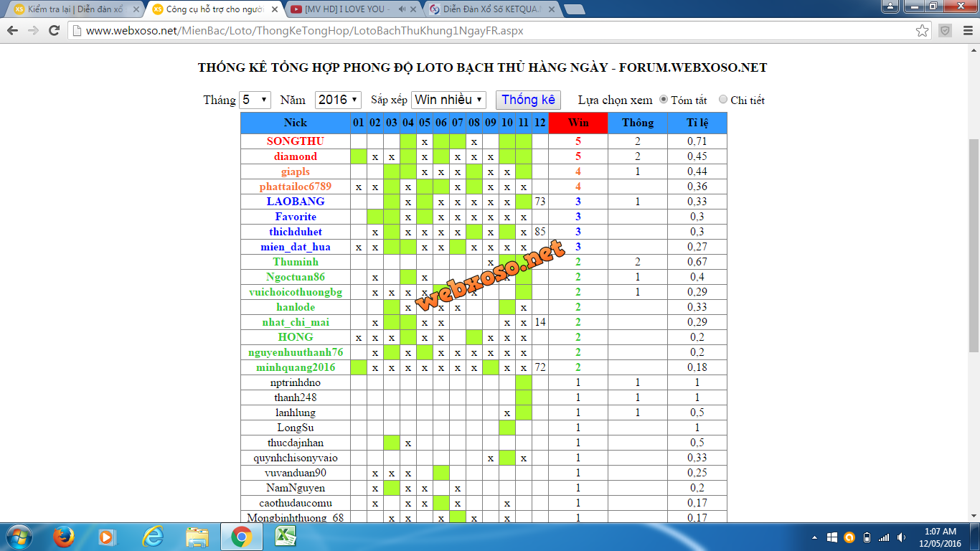Switch to Diễn Đàn Xổ Số KETQUA tab

tap(492, 9)
